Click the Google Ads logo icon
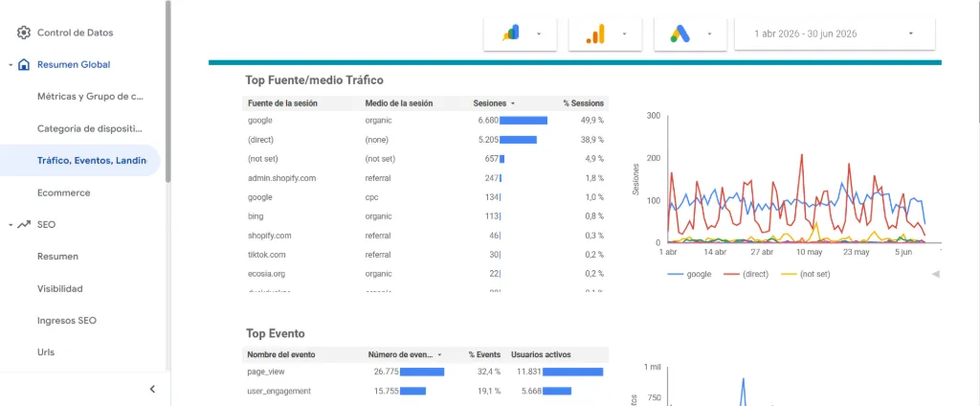980x406 pixels. [680, 34]
